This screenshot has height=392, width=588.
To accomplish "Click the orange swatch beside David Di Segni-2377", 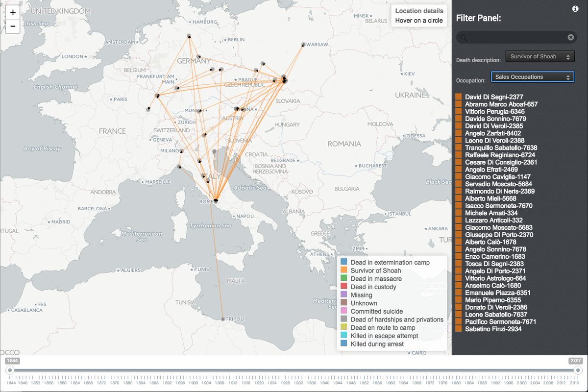I will (459, 97).
